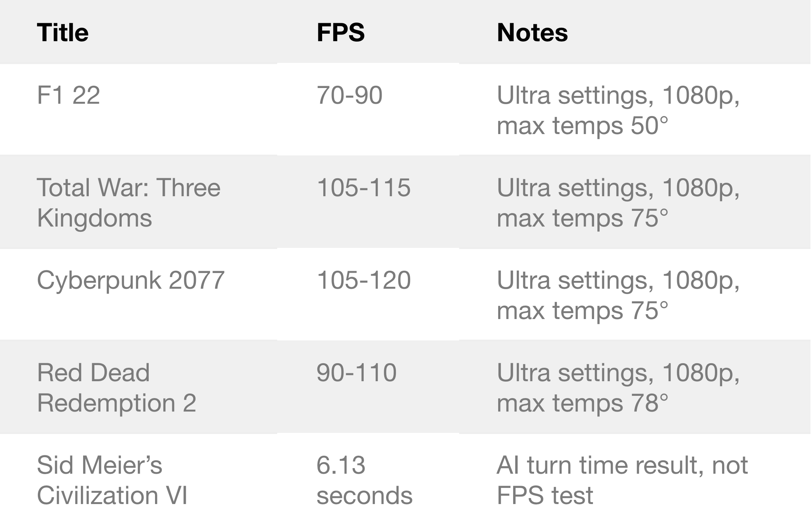The image size is (812, 531).
Task: Select Sid Meier's Civilization VI cell
Action: click(112, 480)
